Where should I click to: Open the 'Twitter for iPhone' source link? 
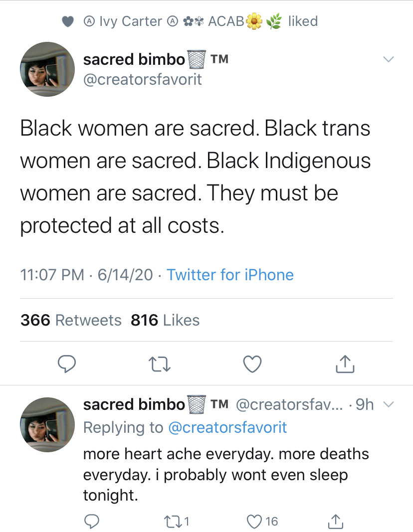click(x=230, y=275)
